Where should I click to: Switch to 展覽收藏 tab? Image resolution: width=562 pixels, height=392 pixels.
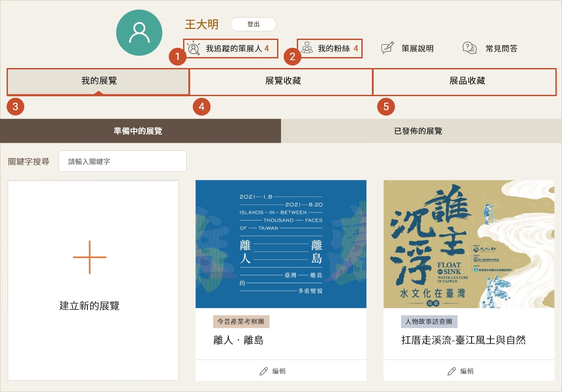281,81
